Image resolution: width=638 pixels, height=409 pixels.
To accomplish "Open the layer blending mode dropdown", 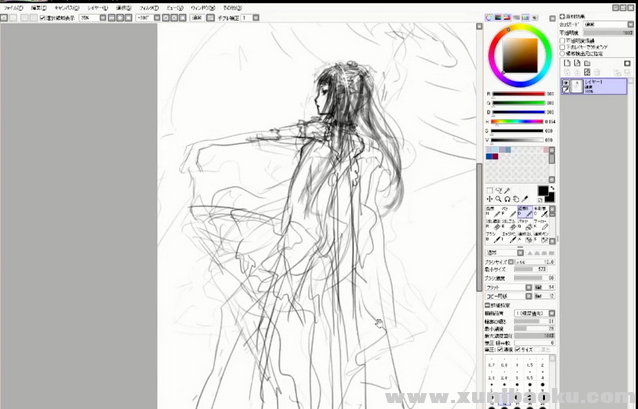I will (x=605, y=25).
